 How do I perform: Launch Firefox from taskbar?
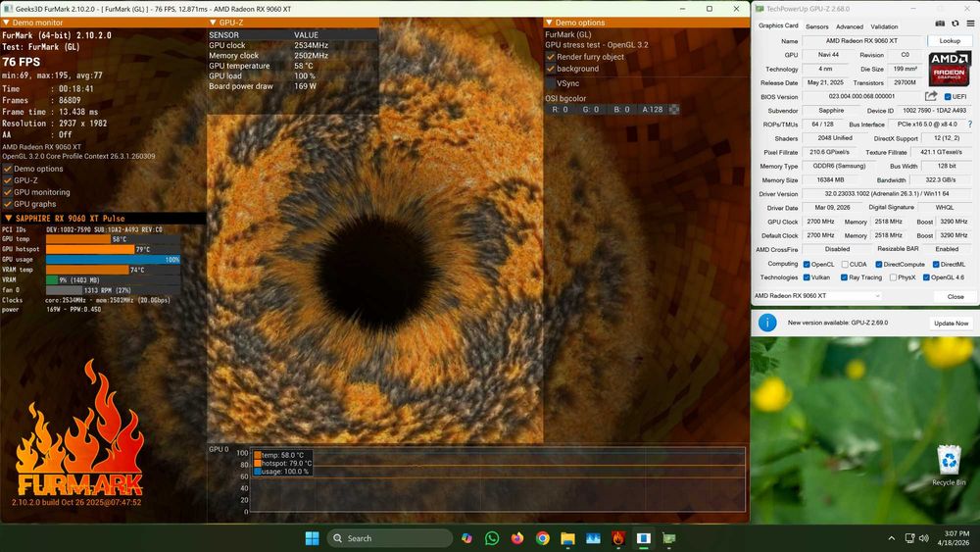click(516, 538)
